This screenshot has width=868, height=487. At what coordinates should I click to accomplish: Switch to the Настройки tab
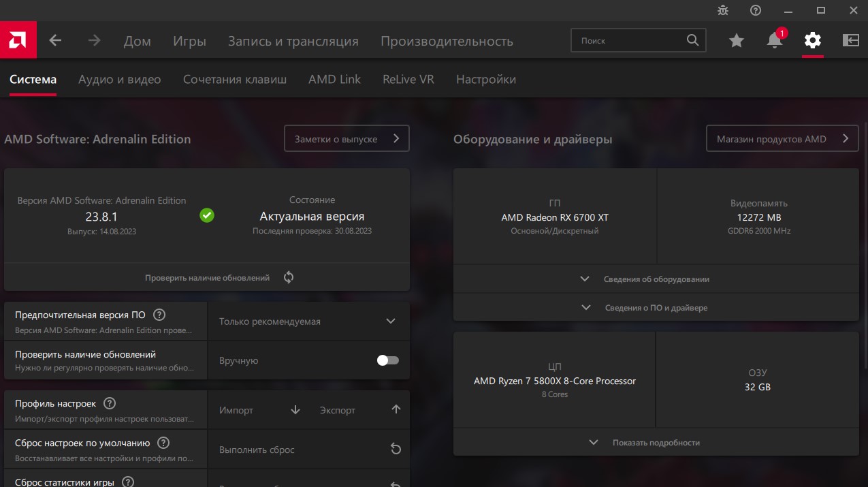486,79
